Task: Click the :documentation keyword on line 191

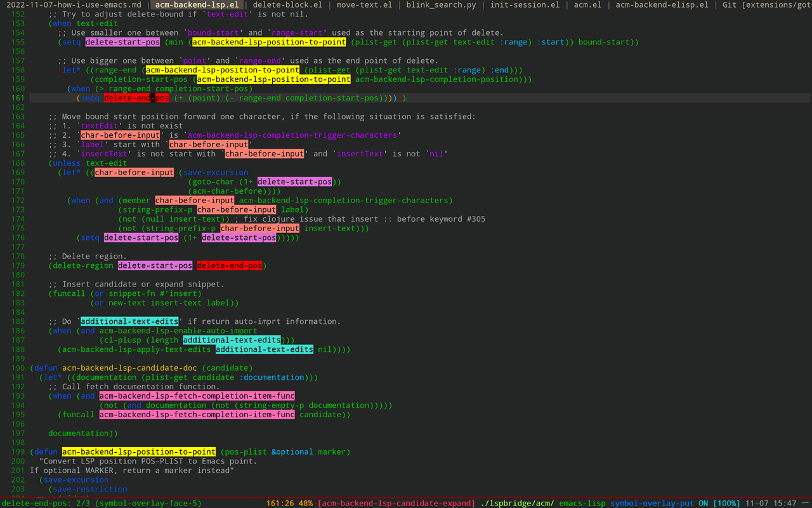Action: coord(272,377)
